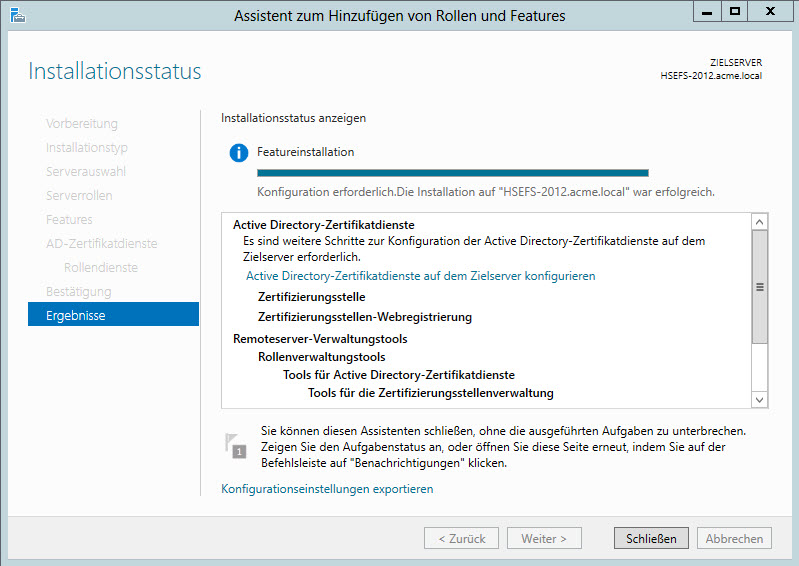The height and width of the screenshot is (566, 799).
Task: Select AD-Zertifikatdienste step in sidebar
Action: tap(101, 243)
